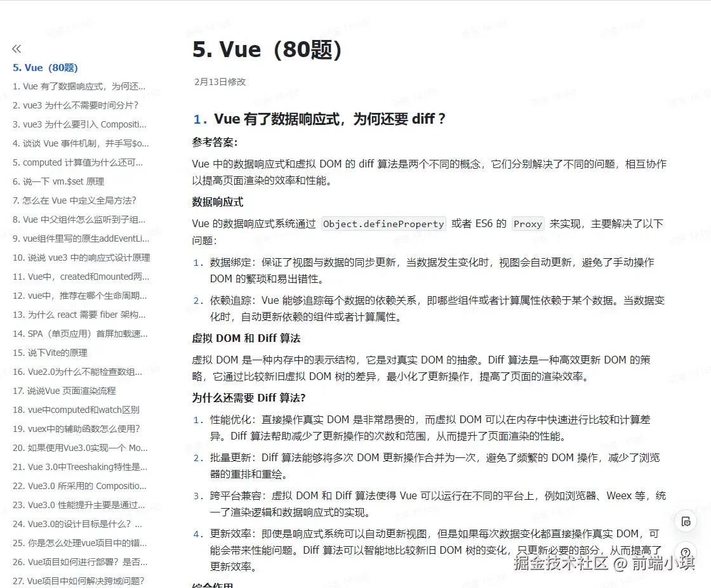The height and width of the screenshot is (588, 711).
Task: Open outline item 16. Vue2.0 不能检查数组
Action: click(x=77, y=372)
